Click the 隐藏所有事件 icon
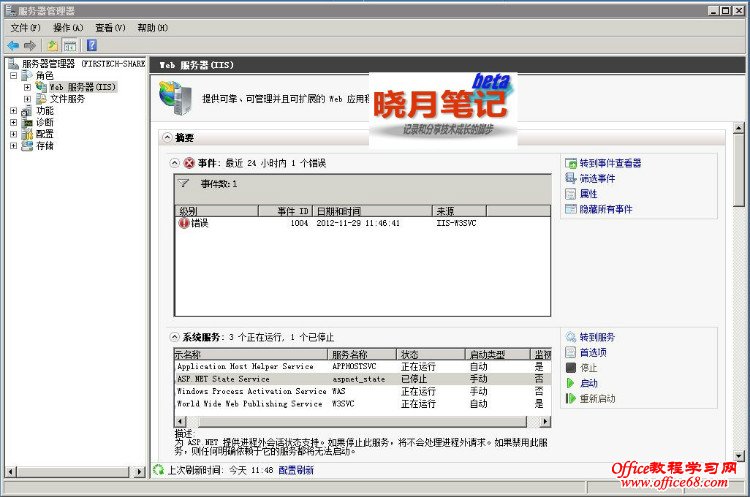This screenshot has width=750, height=497. (x=571, y=209)
